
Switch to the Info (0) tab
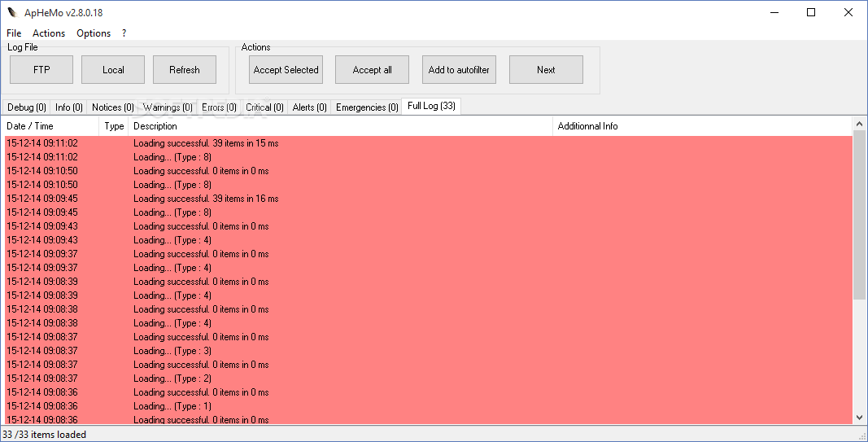click(69, 107)
